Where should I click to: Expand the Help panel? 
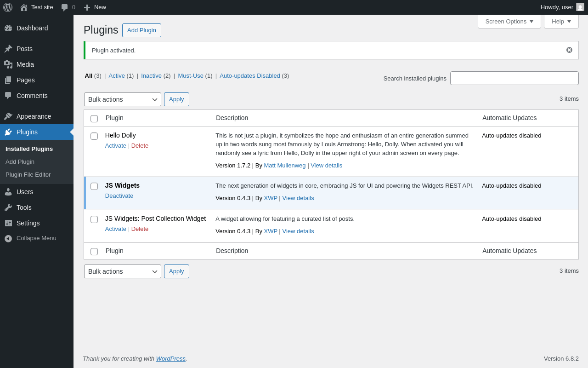click(x=561, y=21)
